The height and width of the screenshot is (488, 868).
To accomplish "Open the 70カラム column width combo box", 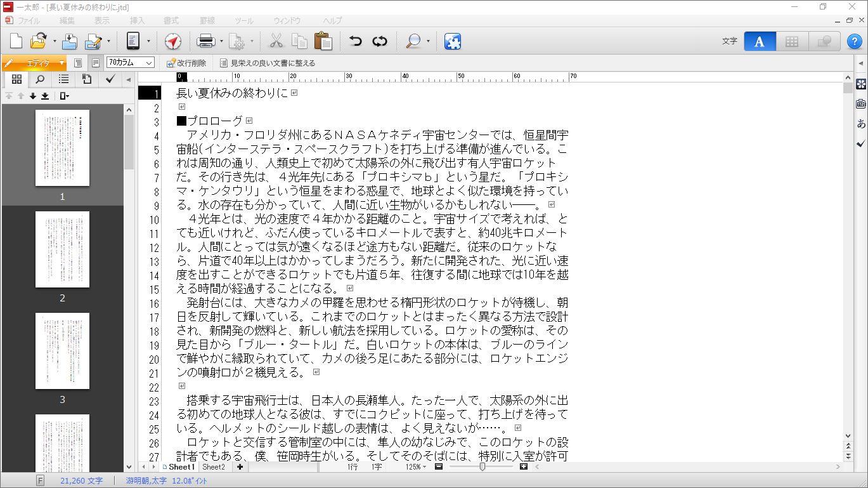I will (x=131, y=63).
